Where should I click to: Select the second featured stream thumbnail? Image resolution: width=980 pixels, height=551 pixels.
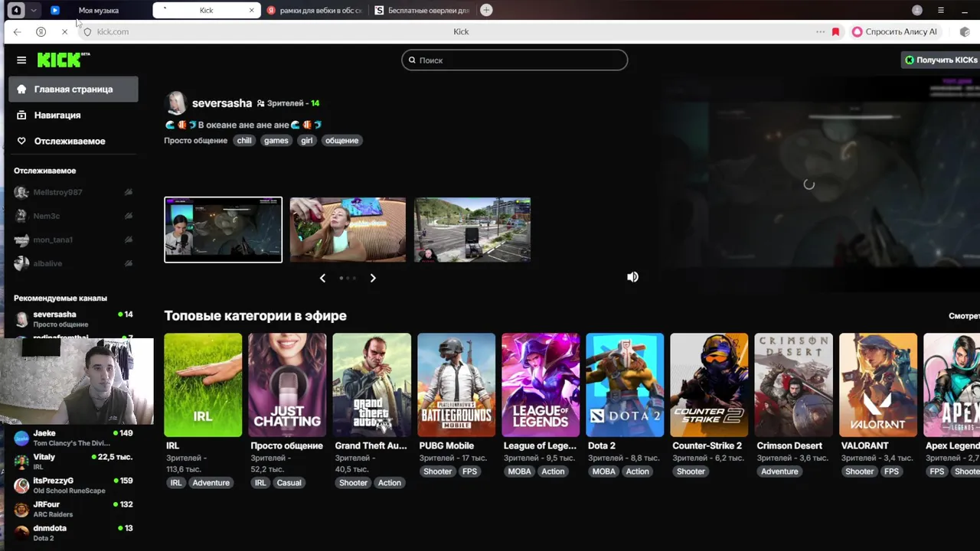[348, 230]
